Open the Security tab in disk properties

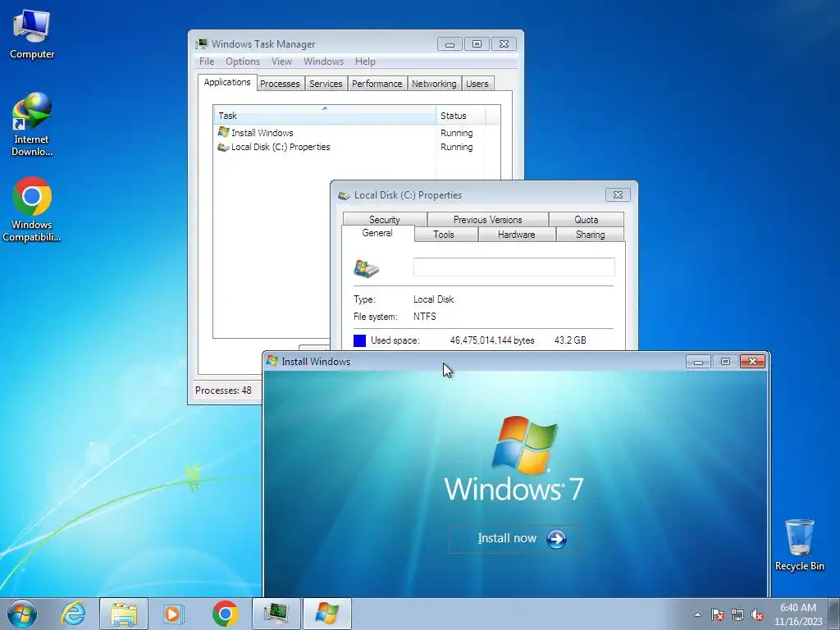(385, 220)
